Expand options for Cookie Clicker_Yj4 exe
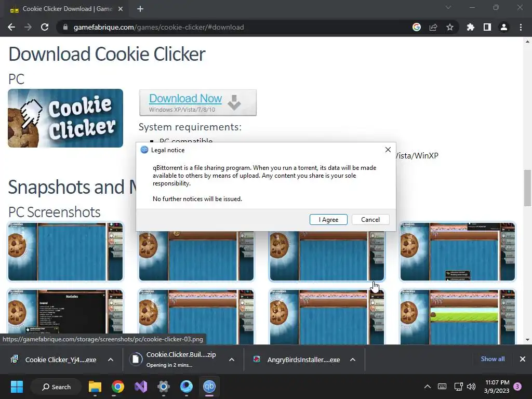The width and height of the screenshot is (532, 399). (x=111, y=360)
